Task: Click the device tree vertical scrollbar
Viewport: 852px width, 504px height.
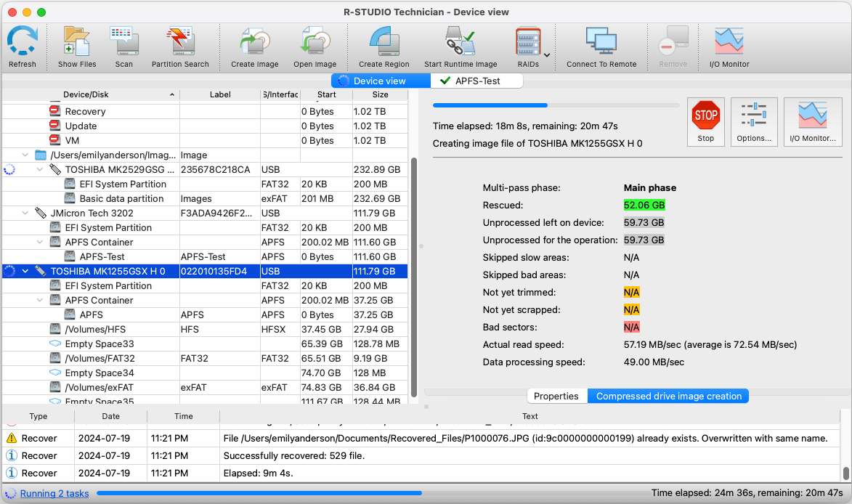Action: (414, 277)
